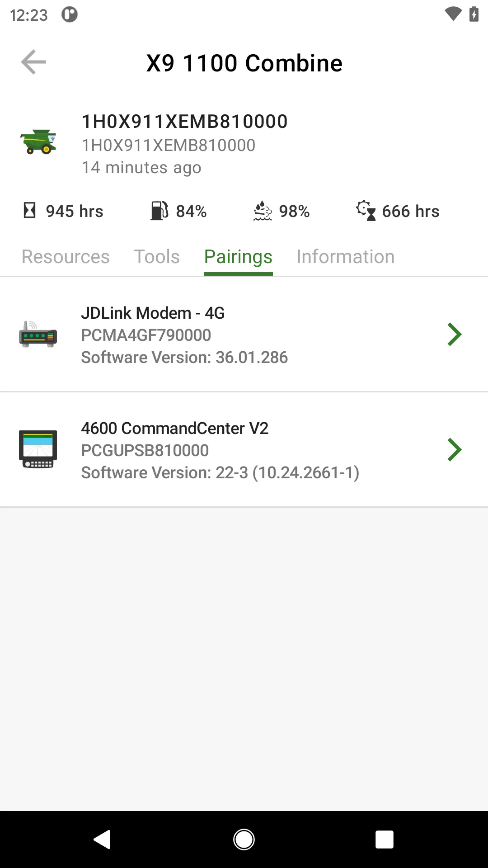Tap the fuel pump level icon

click(159, 211)
